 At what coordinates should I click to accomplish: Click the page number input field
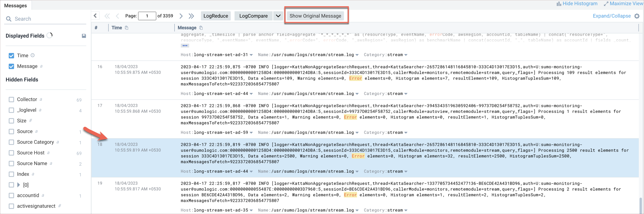pyautogui.click(x=147, y=16)
